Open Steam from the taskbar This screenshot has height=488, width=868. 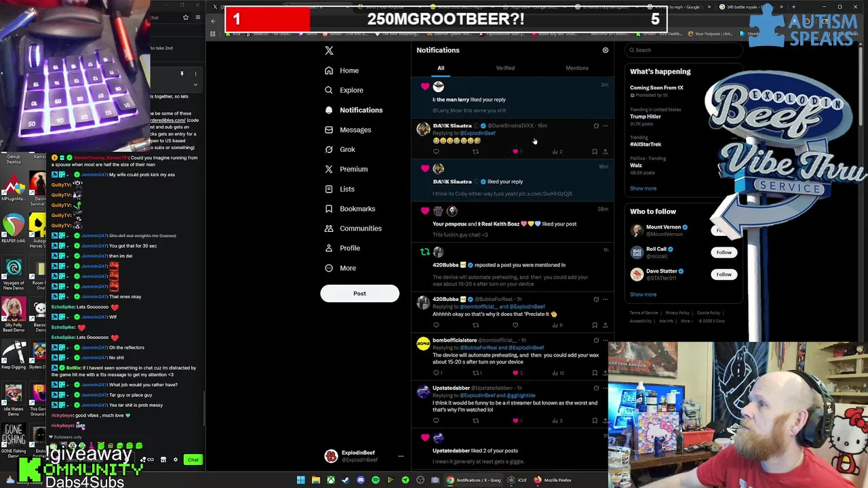[x=346, y=481]
